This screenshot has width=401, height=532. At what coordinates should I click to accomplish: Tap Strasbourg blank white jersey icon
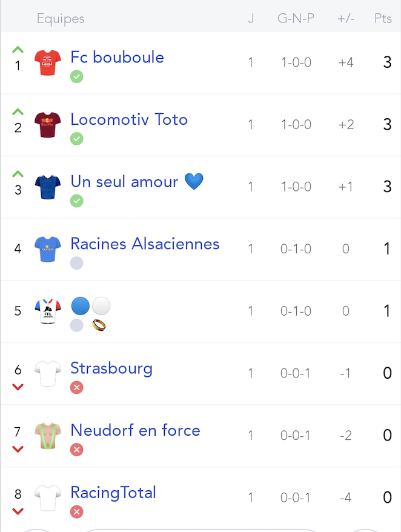click(47, 374)
